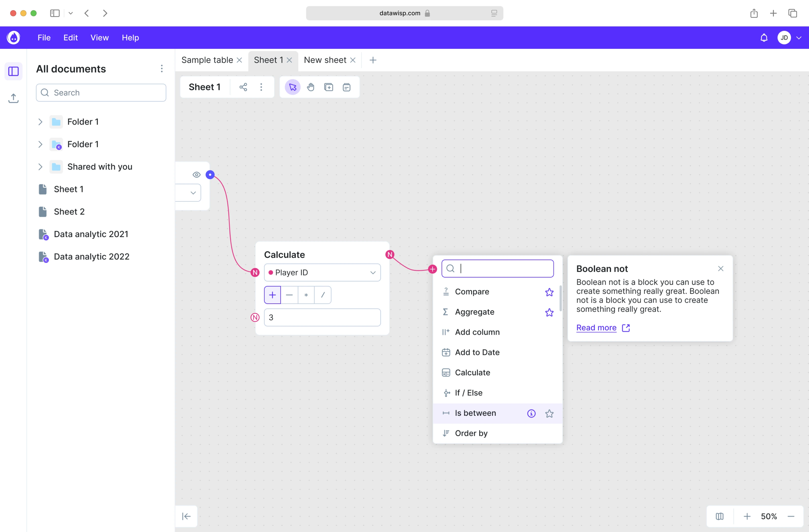Viewport: 809px width, 532px height.
Task: Favorite the Is between block star
Action: (x=549, y=413)
